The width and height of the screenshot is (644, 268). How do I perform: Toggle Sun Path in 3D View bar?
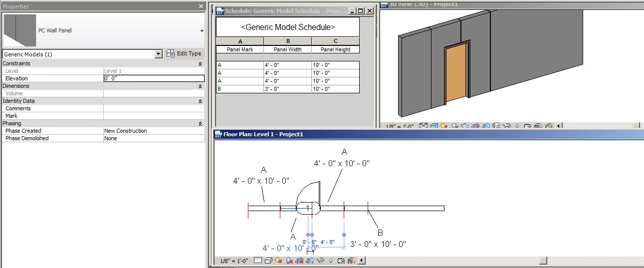click(x=443, y=126)
